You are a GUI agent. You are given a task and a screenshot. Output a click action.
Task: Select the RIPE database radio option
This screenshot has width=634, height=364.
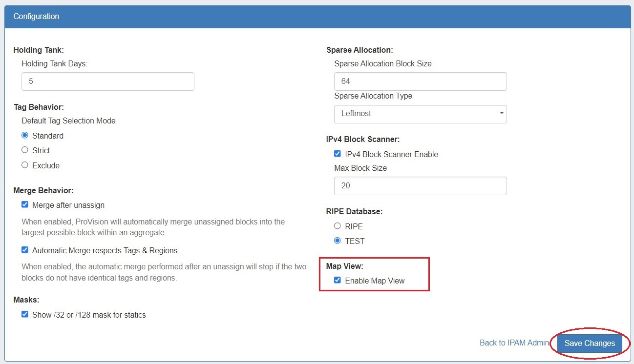(338, 226)
